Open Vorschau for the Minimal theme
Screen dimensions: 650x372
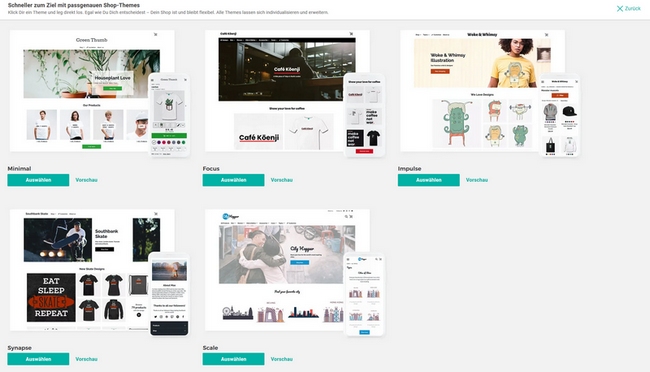[x=86, y=180]
